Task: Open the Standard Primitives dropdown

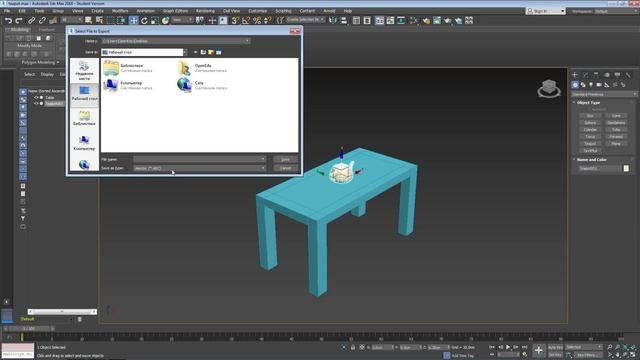Action: [x=604, y=94]
